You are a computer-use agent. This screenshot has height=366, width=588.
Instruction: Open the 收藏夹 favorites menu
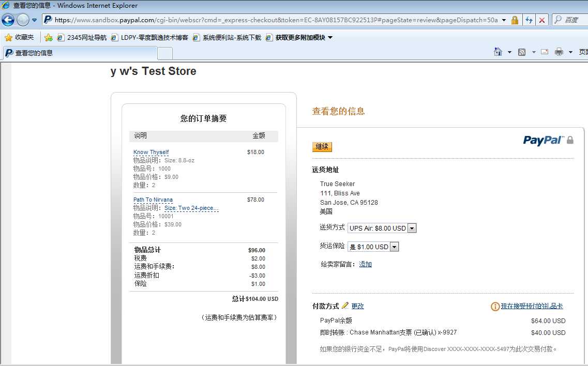[x=21, y=37]
